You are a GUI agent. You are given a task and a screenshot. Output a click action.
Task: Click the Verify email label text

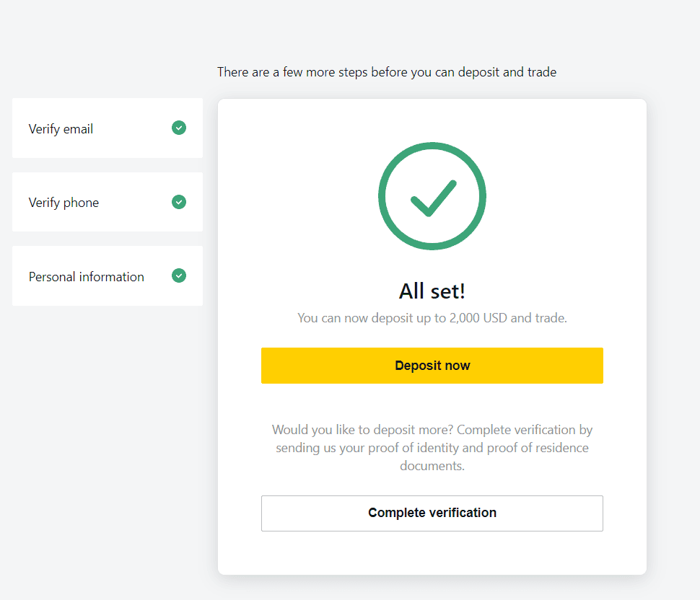click(61, 129)
